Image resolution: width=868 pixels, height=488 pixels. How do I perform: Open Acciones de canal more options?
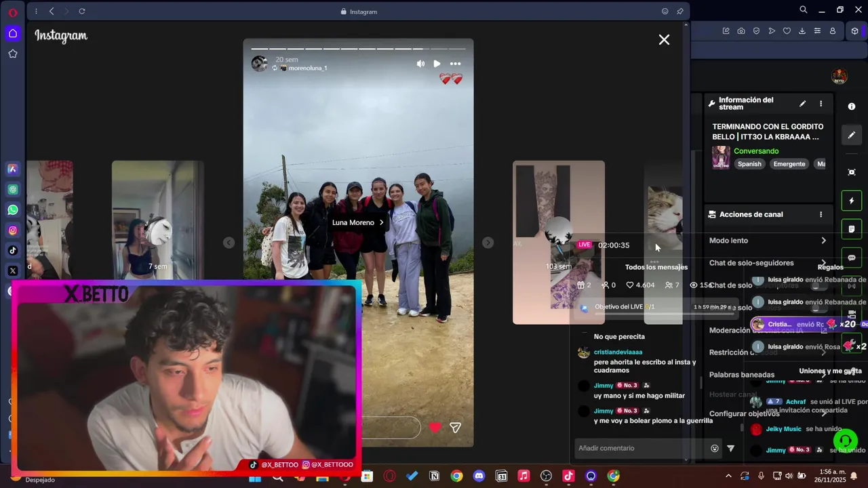[x=821, y=214]
